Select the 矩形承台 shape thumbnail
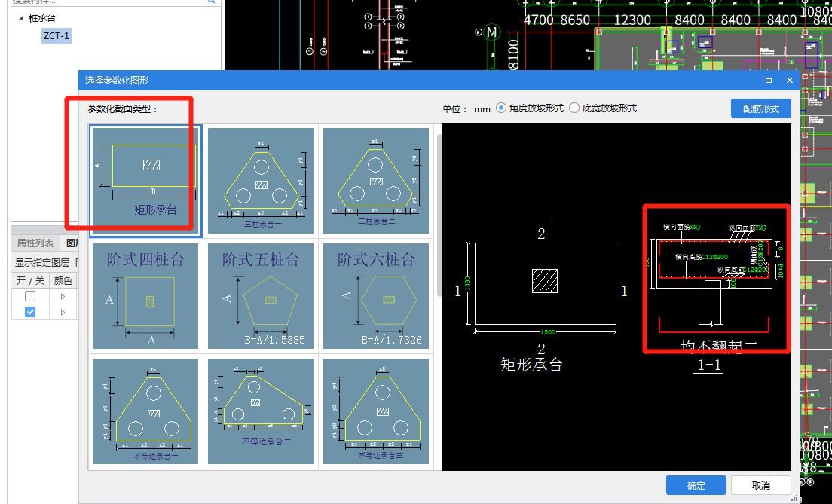Screen dimensions: 832x504 pyautogui.click(x=145, y=180)
